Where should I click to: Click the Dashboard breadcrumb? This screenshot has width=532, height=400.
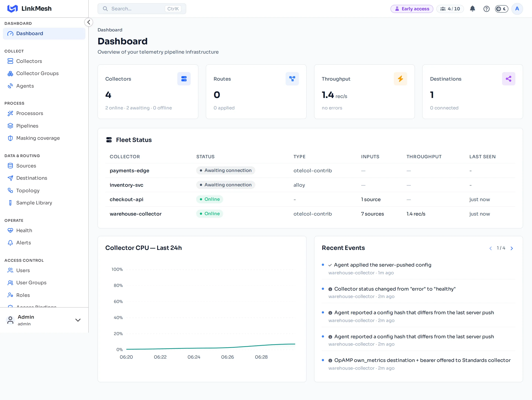[110, 30]
